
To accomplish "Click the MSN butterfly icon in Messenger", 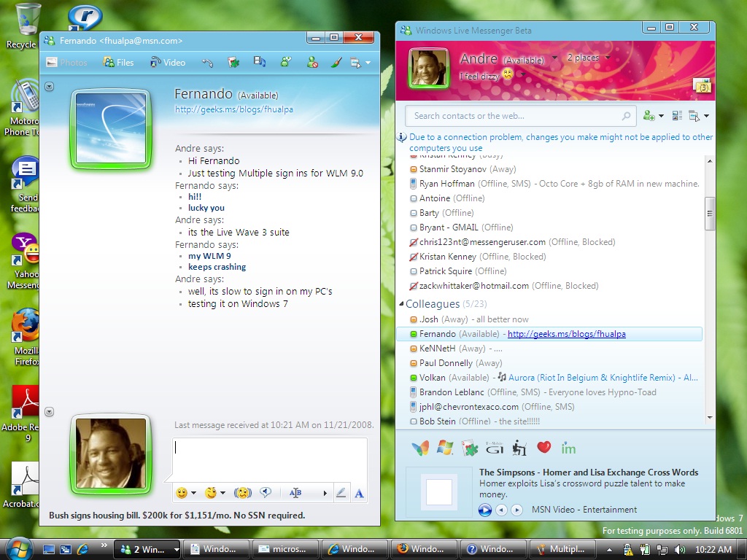I will (x=421, y=448).
